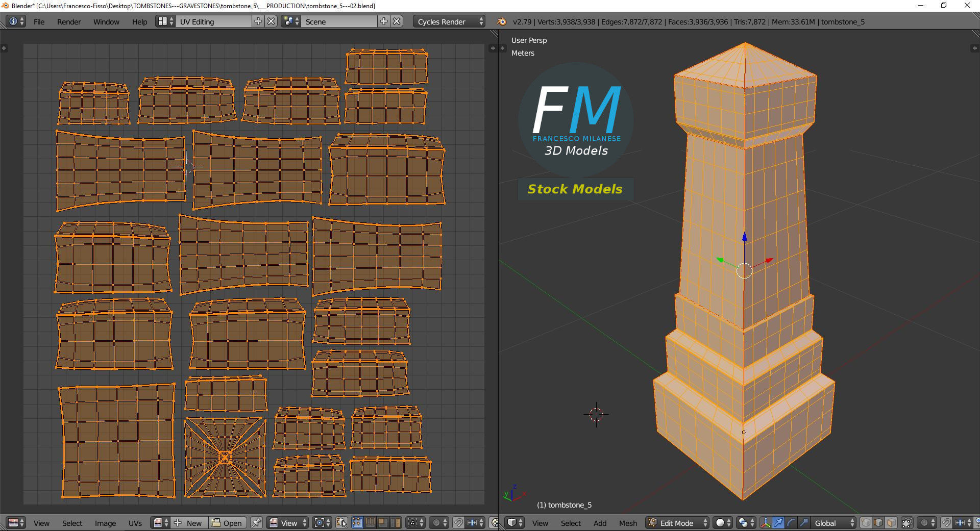The image size is (980, 531).
Task: Select UV island selection mode
Action: coord(396,523)
